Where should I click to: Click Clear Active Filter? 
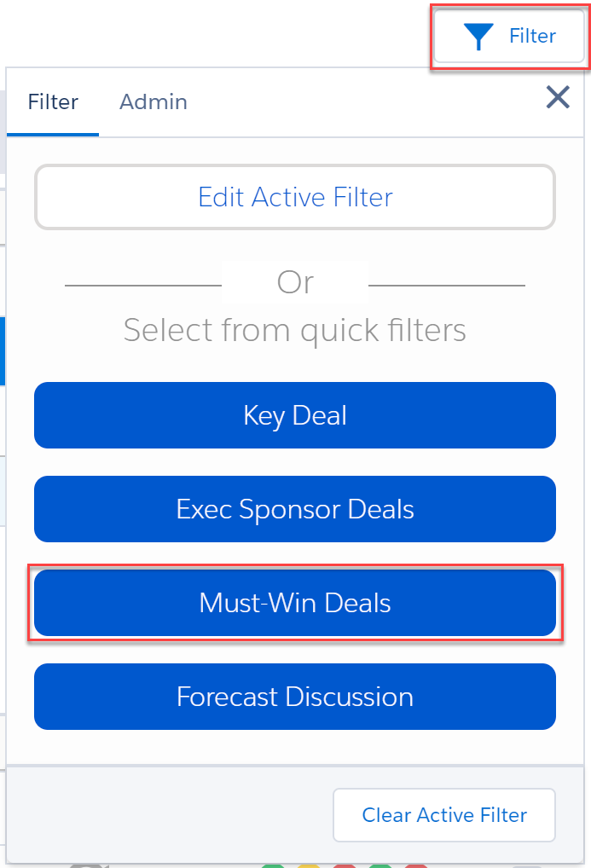(444, 815)
